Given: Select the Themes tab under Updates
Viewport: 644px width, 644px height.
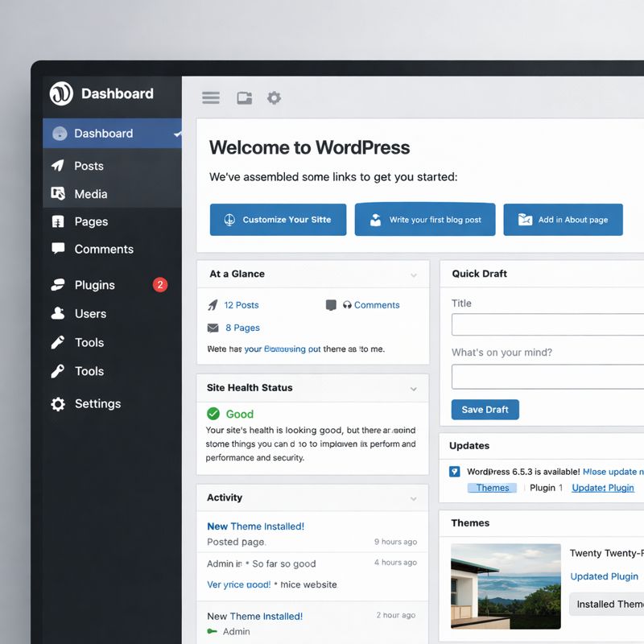Looking at the screenshot, I should (x=492, y=488).
